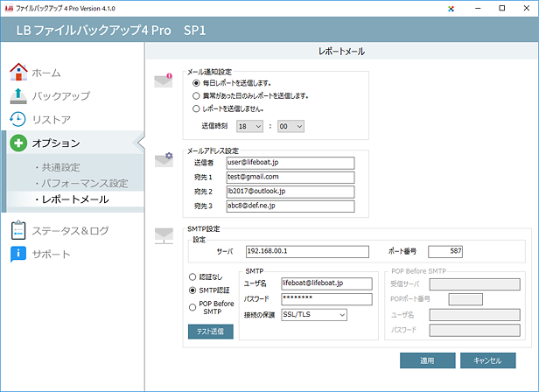Click the mail address settings gear envelope icon
The image size is (539, 392).
[x=164, y=160]
